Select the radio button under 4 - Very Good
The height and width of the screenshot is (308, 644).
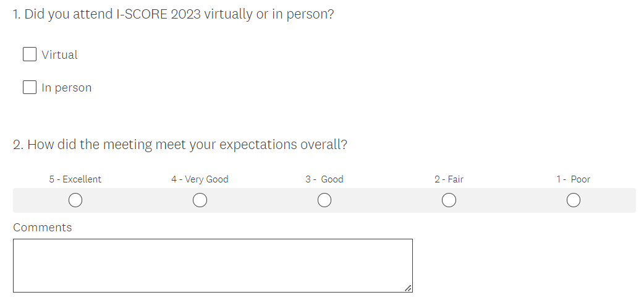pyautogui.click(x=200, y=200)
